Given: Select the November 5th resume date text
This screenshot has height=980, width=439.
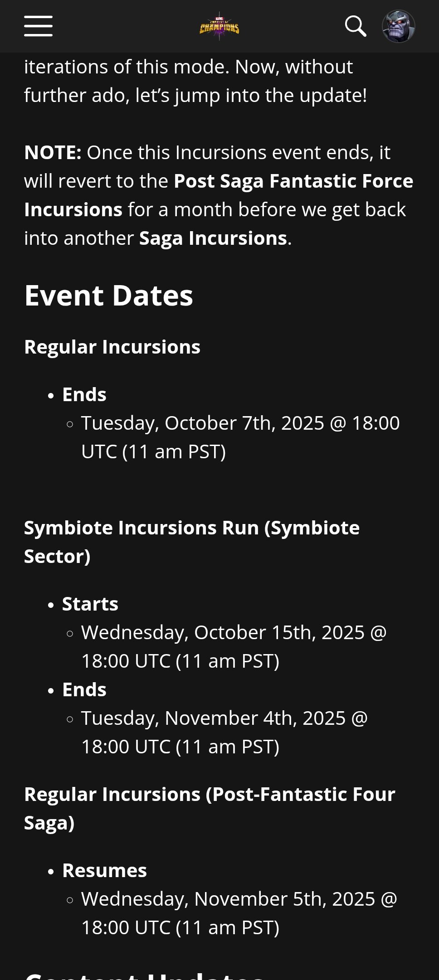Looking at the screenshot, I should (x=239, y=913).
